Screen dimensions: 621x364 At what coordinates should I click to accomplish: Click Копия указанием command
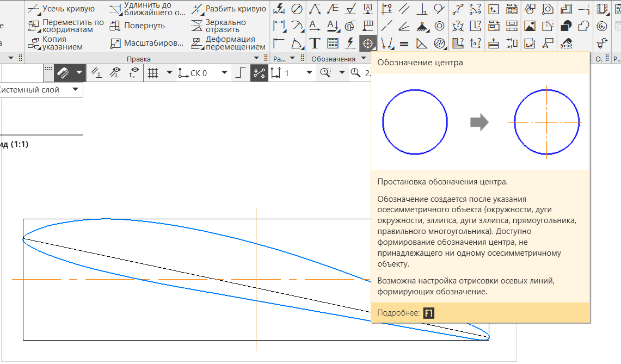coord(54,43)
